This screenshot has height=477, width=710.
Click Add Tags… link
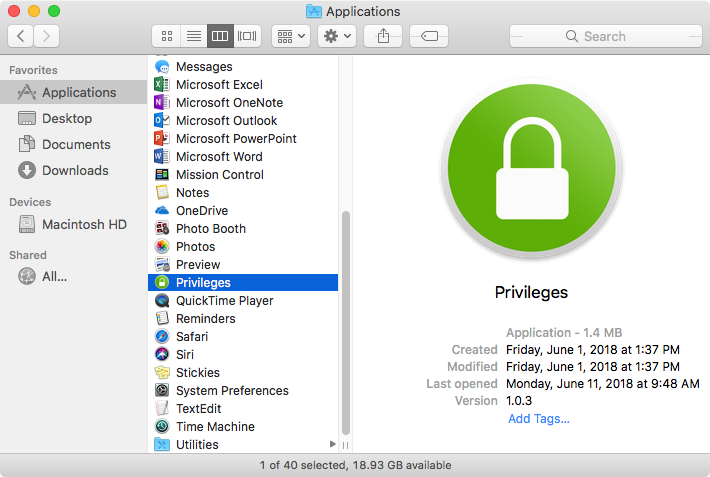coord(539,419)
